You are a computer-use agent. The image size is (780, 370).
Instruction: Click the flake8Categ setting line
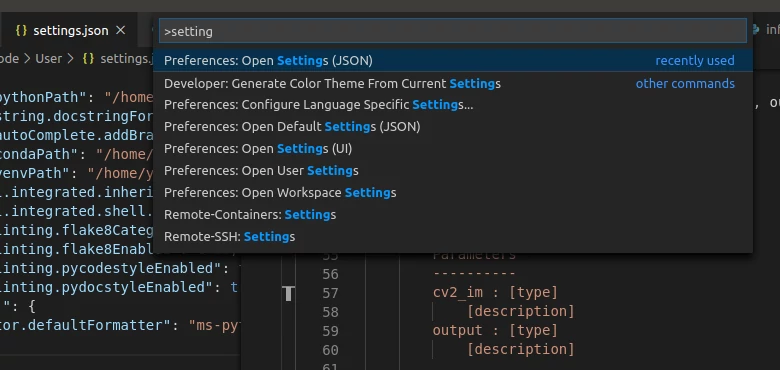(x=77, y=230)
